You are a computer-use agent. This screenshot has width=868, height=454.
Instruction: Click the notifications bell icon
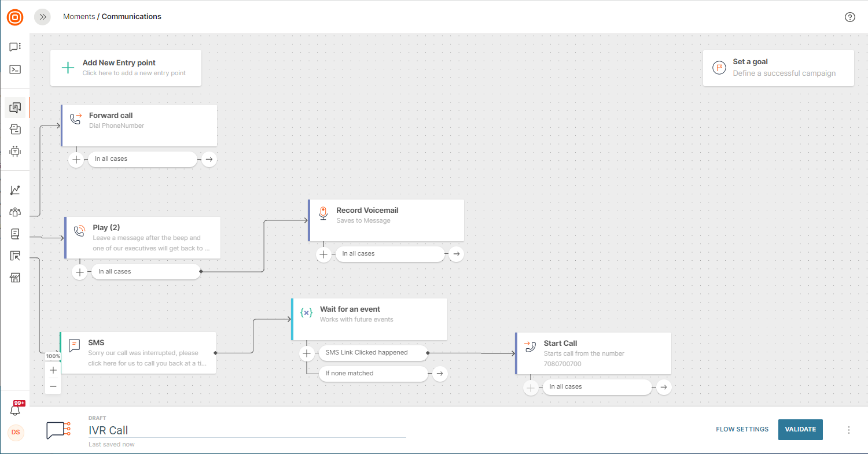click(x=16, y=410)
